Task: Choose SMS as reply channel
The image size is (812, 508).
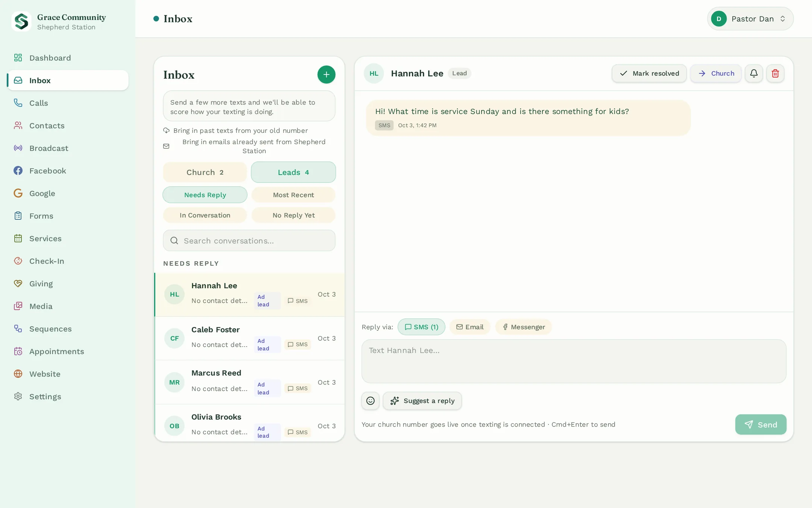Action: coord(421,327)
